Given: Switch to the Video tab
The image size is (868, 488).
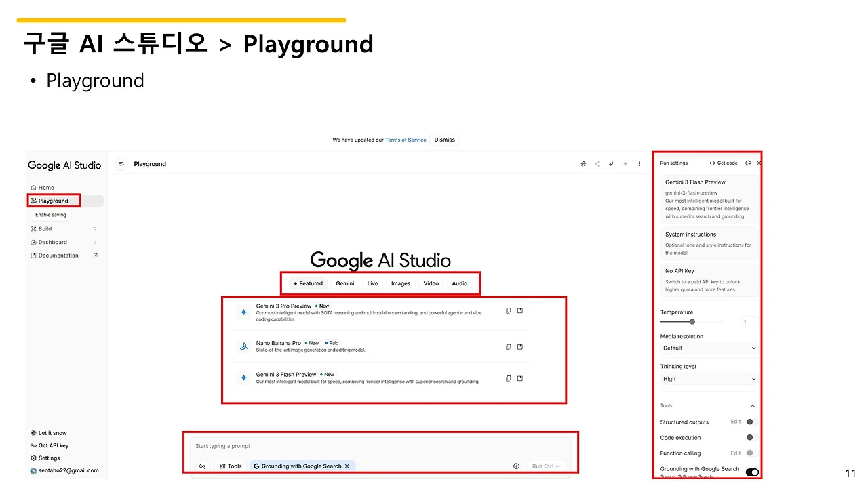Looking at the screenshot, I should click(431, 283).
